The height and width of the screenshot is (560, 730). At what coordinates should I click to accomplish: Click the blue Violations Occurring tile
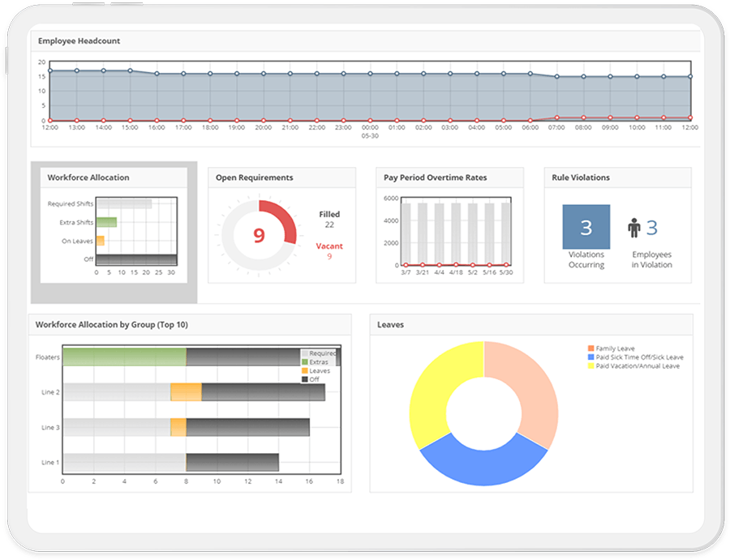click(586, 227)
